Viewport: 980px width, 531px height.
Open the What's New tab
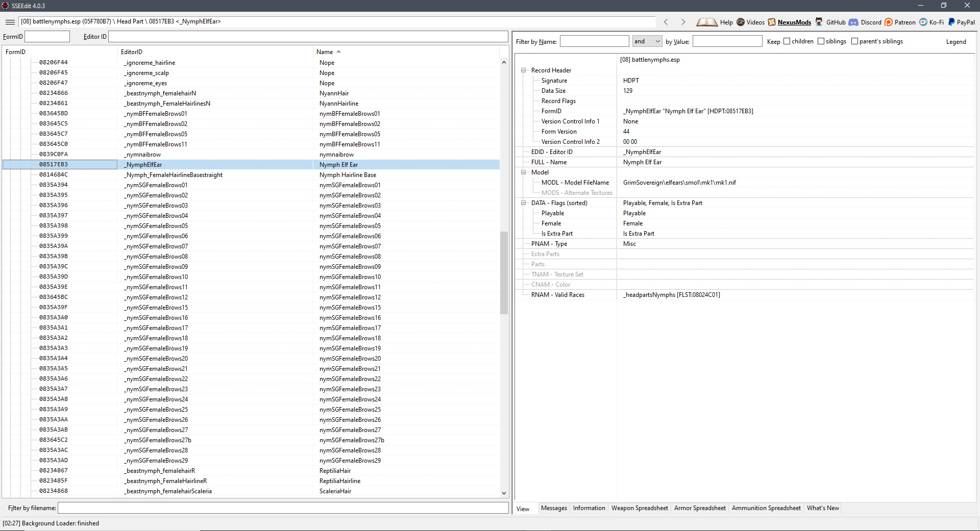pyautogui.click(x=823, y=508)
